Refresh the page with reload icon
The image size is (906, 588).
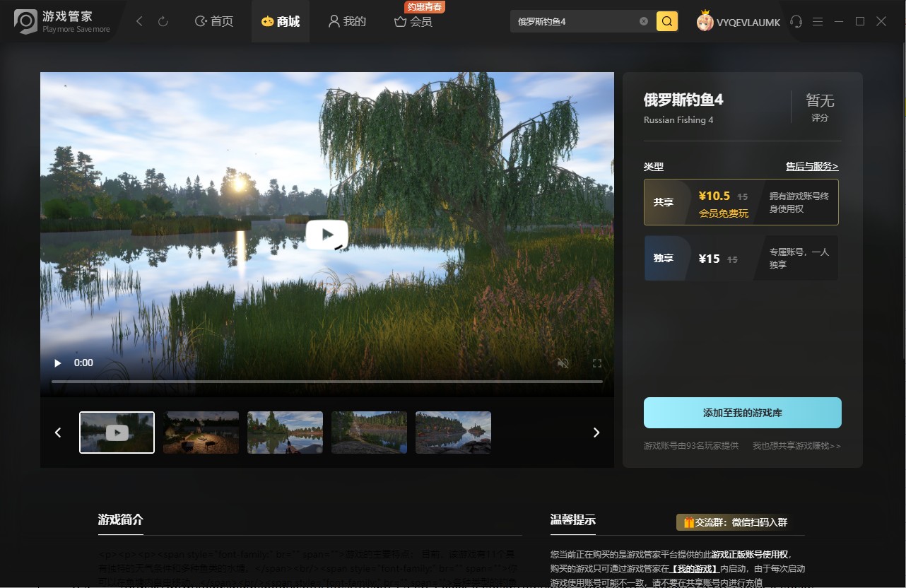163,22
